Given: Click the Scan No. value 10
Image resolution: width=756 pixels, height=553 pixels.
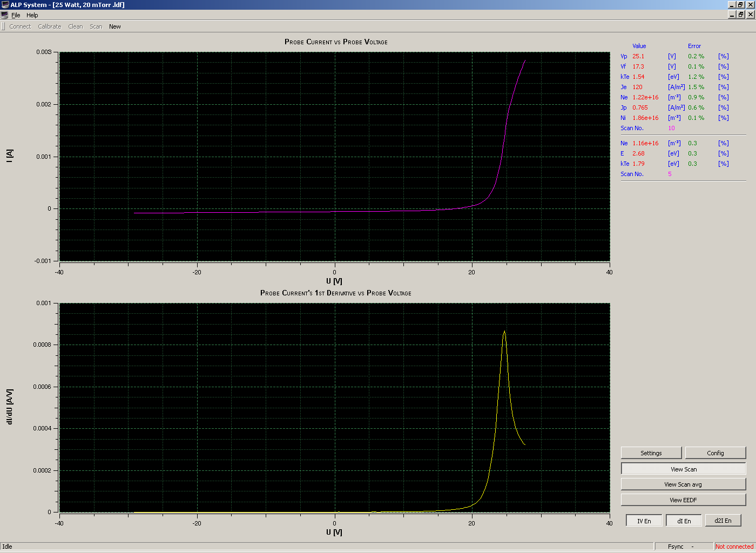Looking at the screenshot, I should tap(671, 128).
